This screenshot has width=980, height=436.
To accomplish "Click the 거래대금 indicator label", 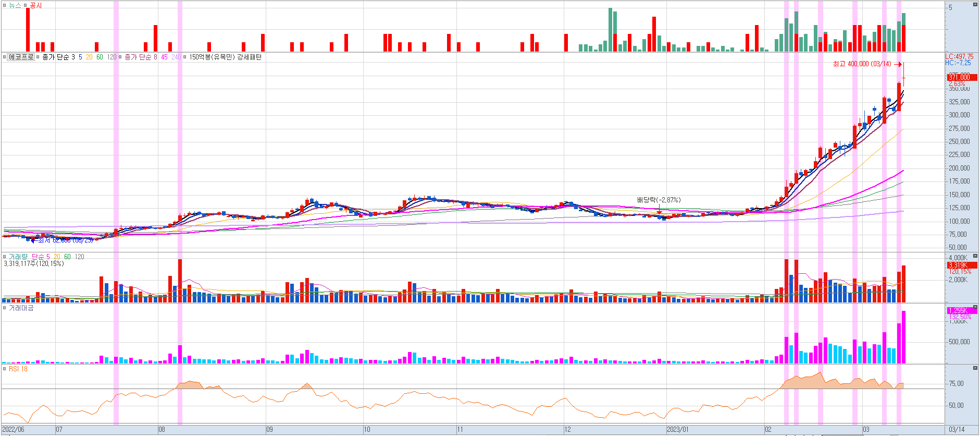I will pos(21,308).
